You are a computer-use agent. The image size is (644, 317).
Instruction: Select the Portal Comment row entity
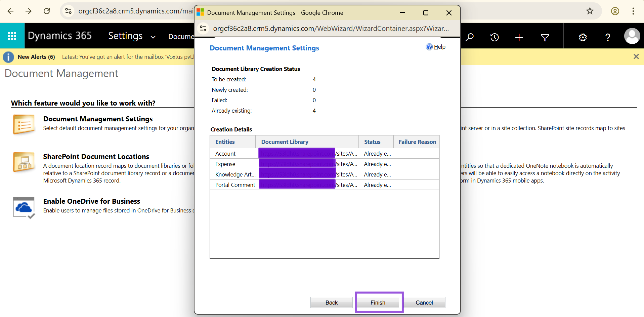(x=235, y=185)
